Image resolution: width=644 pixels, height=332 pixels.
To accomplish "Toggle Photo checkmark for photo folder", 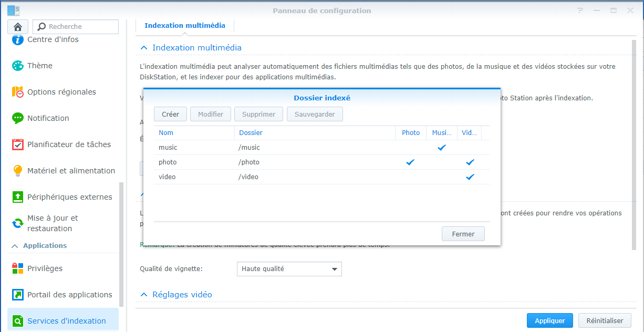I will (410, 162).
